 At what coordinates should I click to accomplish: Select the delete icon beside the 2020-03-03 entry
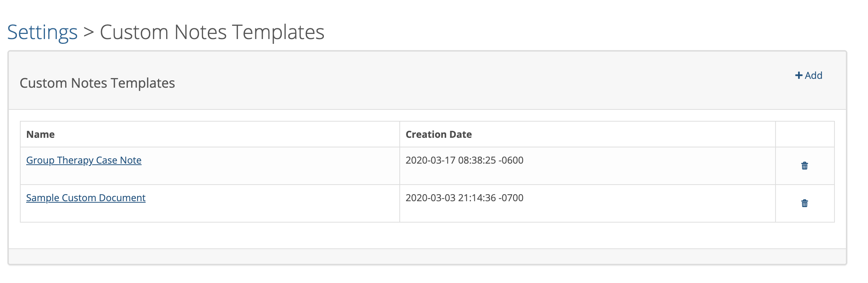click(x=804, y=203)
